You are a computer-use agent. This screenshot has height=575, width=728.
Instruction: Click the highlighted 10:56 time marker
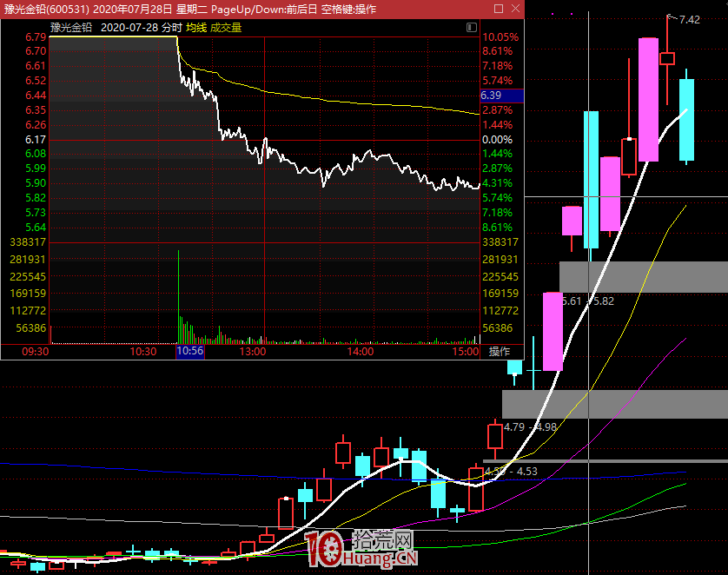click(189, 352)
